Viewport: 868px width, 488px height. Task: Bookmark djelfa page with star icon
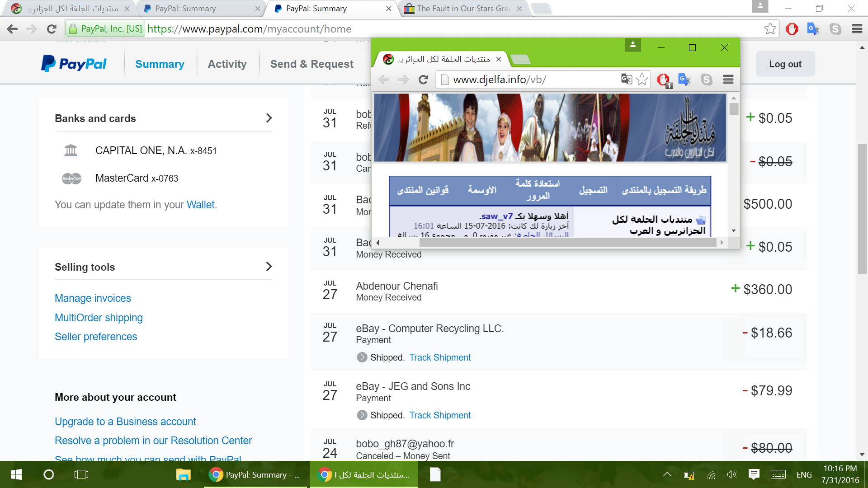coord(642,80)
